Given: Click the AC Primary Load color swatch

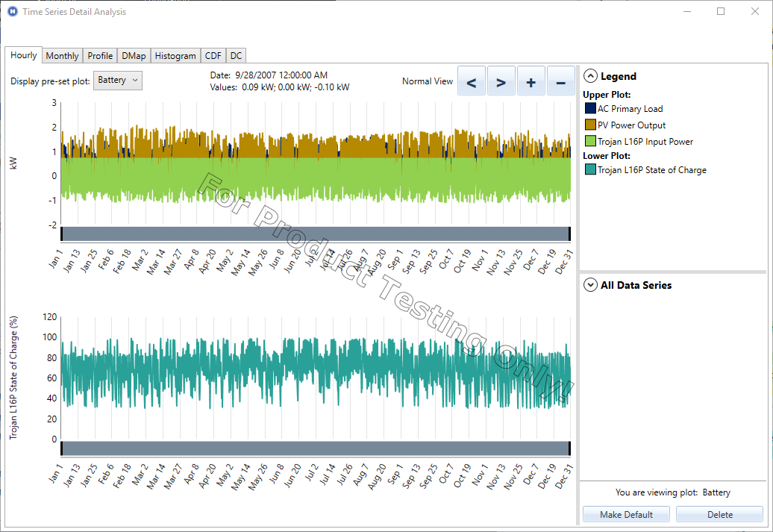Looking at the screenshot, I should pos(590,109).
